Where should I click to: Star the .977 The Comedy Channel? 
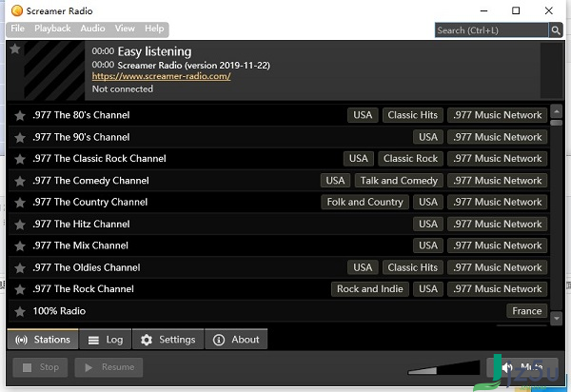tap(20, 181)
